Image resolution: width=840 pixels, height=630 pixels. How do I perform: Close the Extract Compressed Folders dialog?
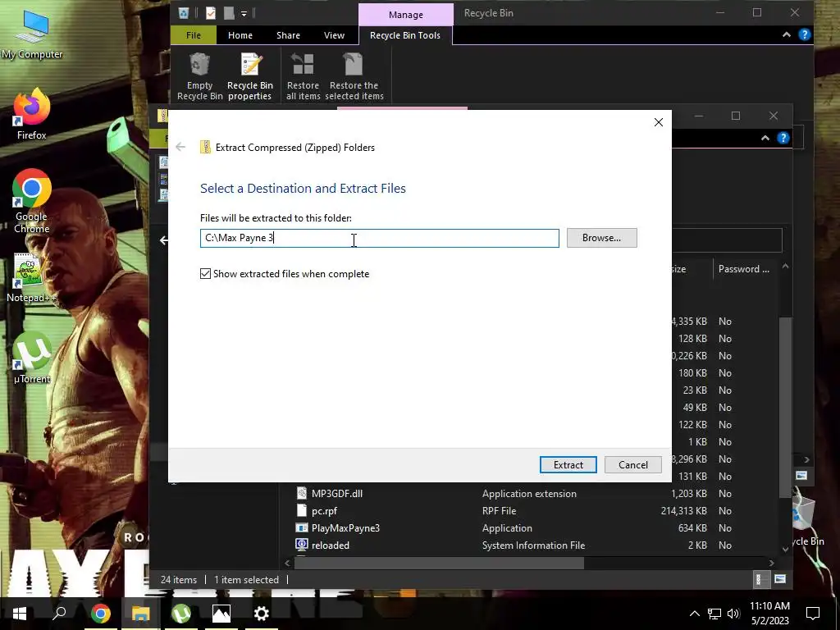point(659,122)
